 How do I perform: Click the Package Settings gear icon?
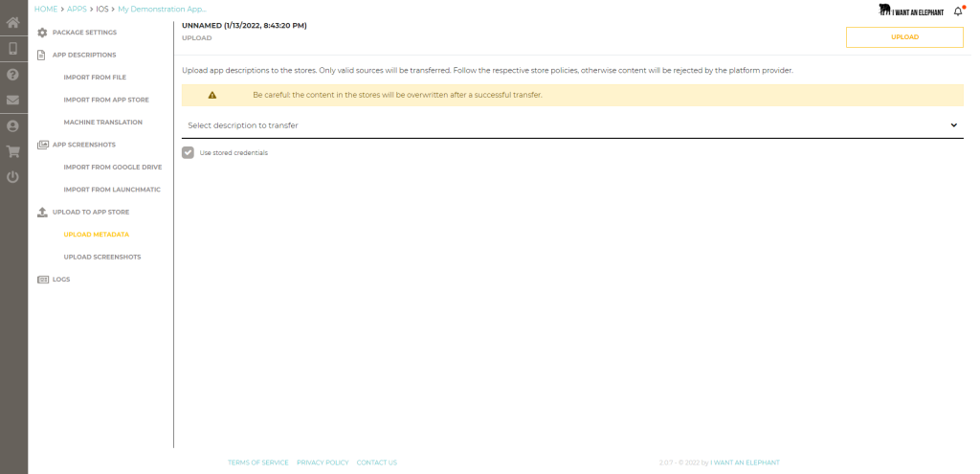(x=42, y=33)
